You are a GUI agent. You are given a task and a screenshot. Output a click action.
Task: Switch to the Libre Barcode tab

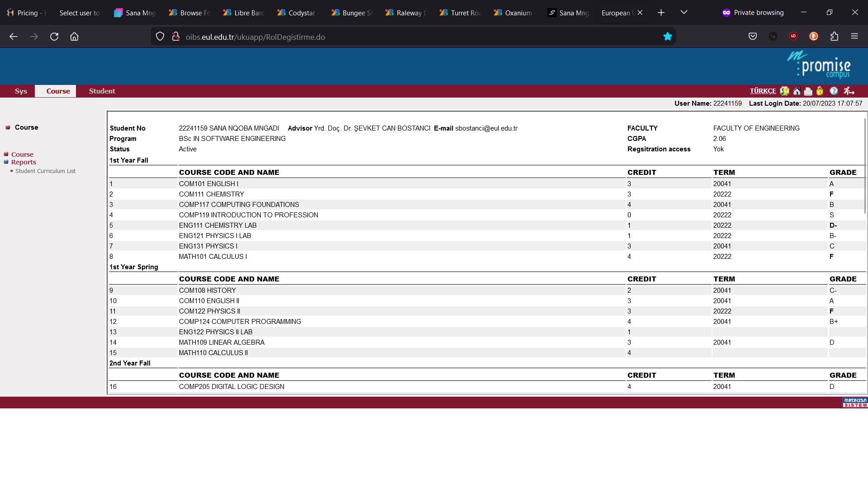pyautogui.click(x=244, y=13)
